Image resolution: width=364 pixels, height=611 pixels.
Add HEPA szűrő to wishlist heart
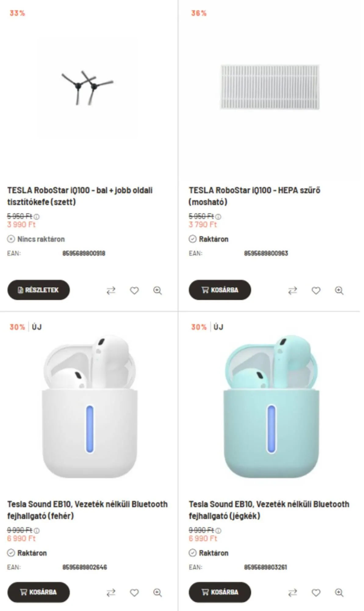click(316, 290)
